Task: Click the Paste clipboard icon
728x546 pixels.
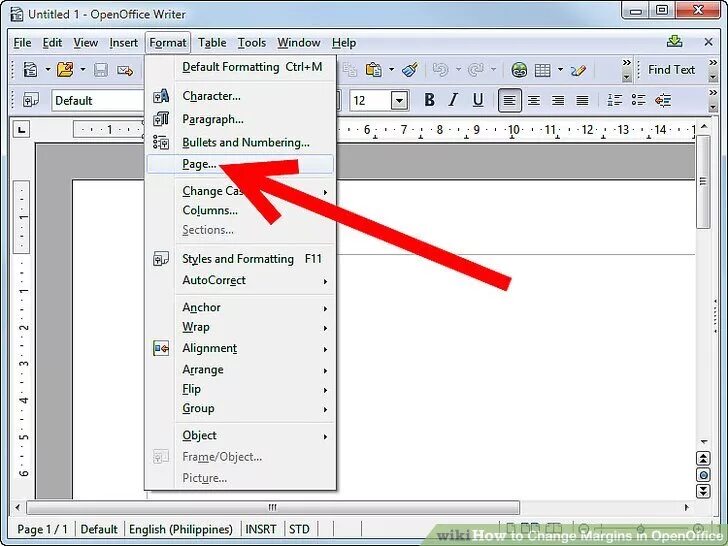Action: [x=374, y=70]
